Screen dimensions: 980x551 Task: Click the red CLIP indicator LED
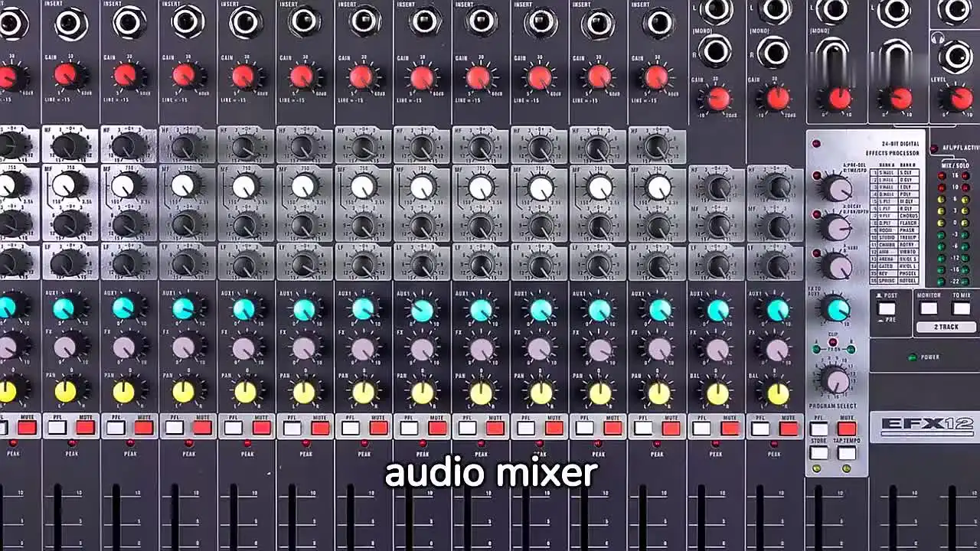coord(833,342)
